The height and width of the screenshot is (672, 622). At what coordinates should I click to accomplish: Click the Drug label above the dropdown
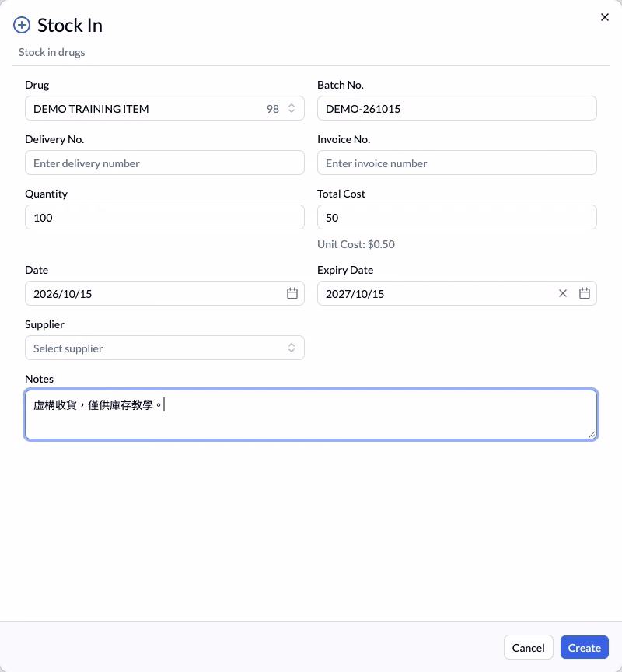click(37, 85)
